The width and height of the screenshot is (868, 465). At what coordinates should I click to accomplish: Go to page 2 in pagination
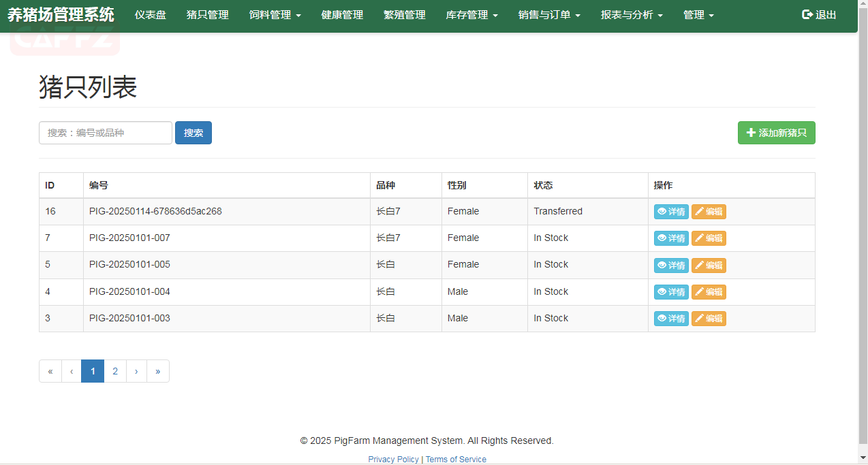point(115,371)
